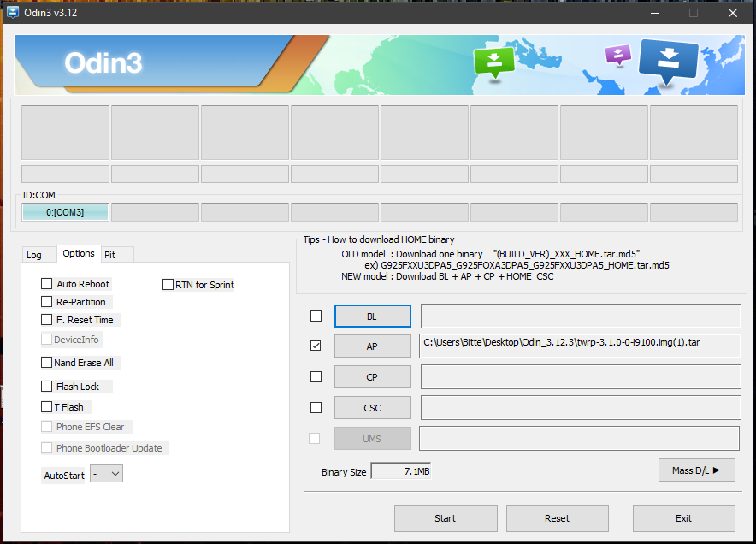756x544 pixels.
Task: Click the NEW model download tip line
Action: click(447, 276)
